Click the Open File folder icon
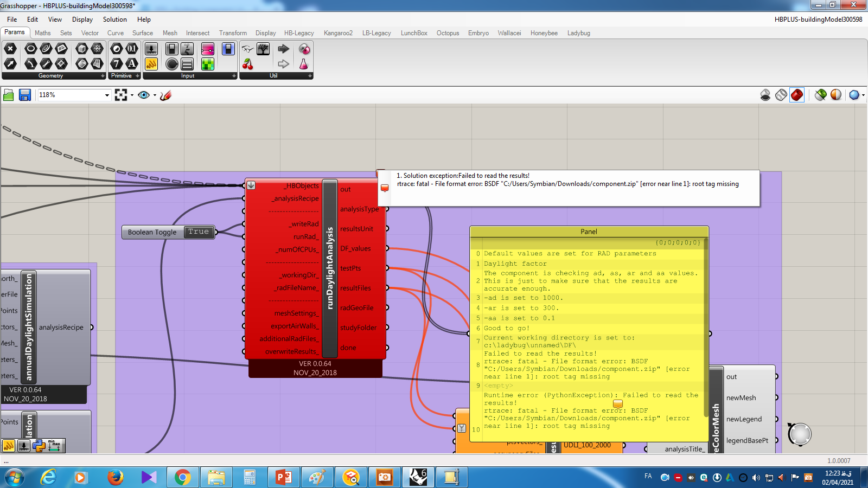This screenshot has height=488, width=868. (9, 95)
